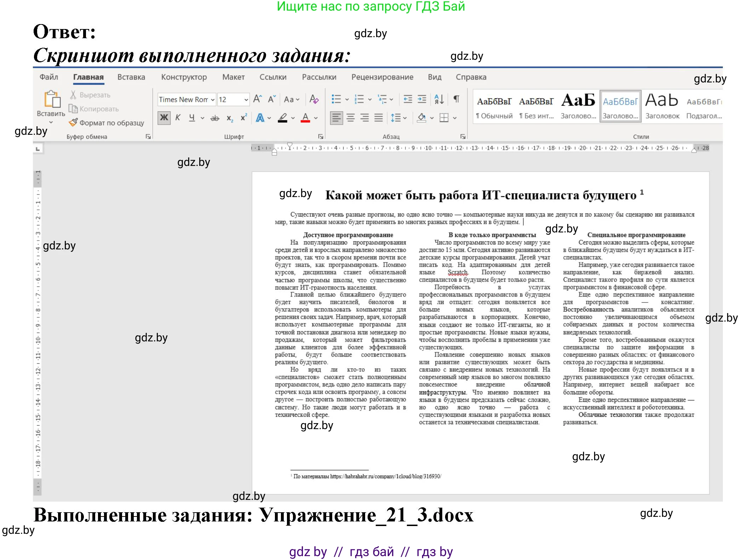
Task: Apply strikethrough formatting
Action: click(215, 117)
